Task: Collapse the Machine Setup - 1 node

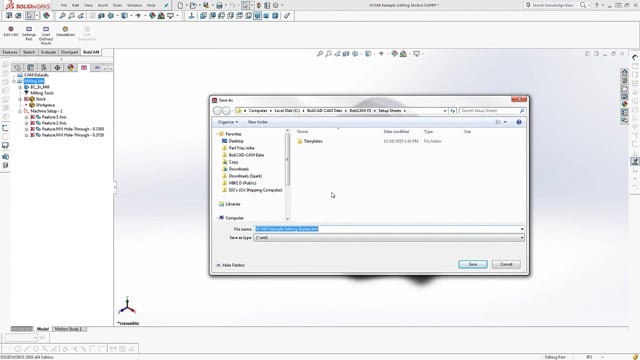Action: 20,111
